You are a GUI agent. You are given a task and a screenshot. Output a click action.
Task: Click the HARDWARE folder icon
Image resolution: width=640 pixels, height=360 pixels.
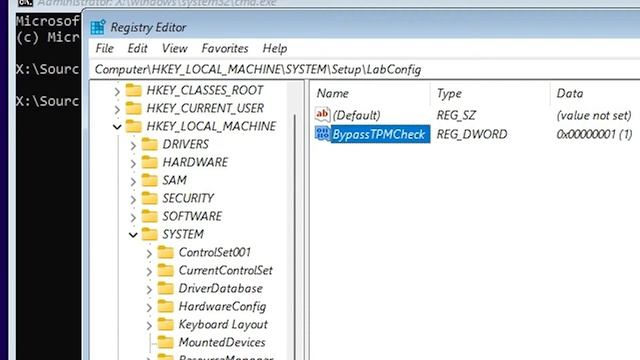pyautogui.click(x=149, y=162)
